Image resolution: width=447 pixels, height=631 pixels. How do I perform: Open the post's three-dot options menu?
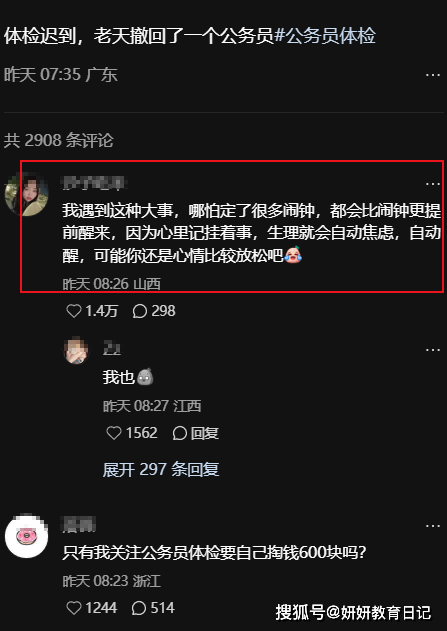(433, 75)
